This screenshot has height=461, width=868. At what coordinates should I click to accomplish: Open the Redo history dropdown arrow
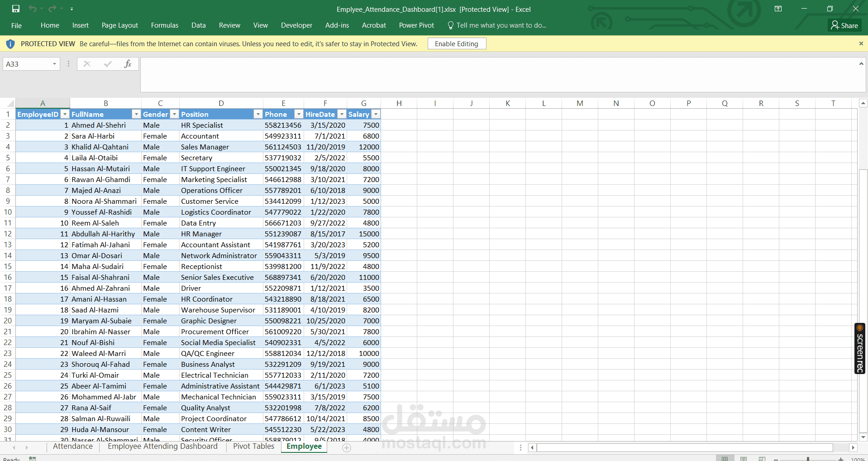(x=61, y=9)
